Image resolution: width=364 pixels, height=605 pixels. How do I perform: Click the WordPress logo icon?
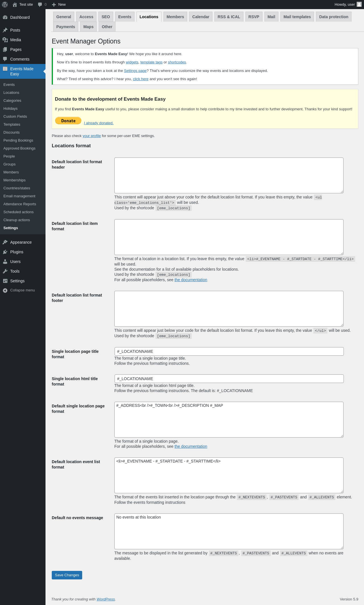(5, 5)
